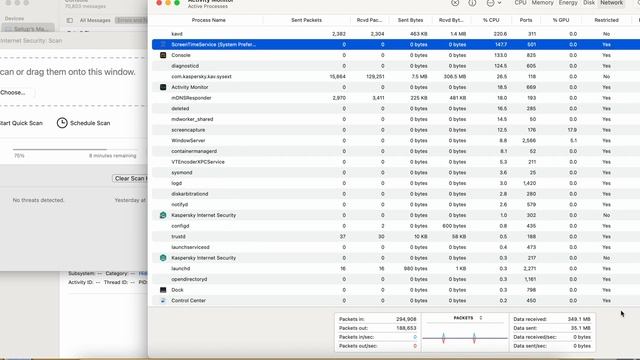Switch to the Memory tab
The image size is (640, 360).
click(x=542, y=3)
